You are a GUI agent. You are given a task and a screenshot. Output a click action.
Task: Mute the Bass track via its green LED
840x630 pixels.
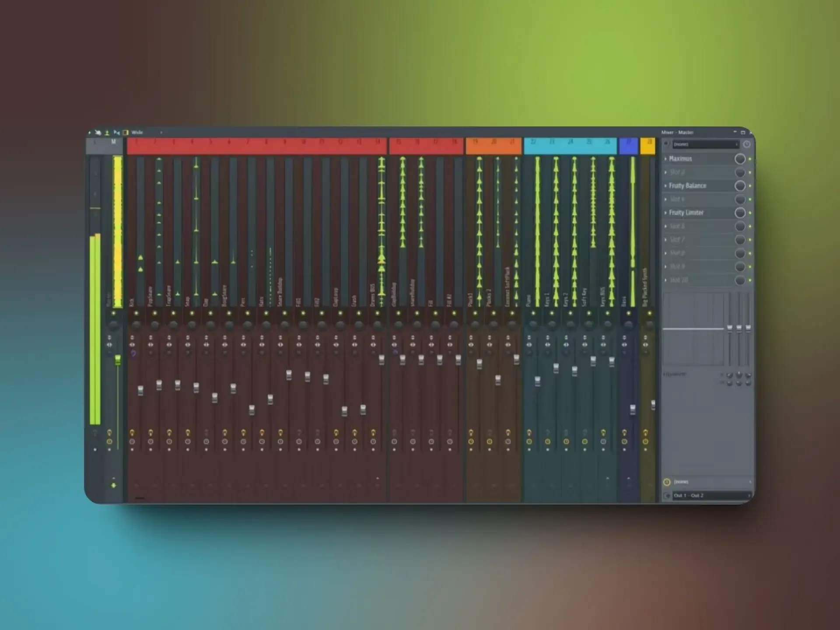pyautogui.click(x=628, y=313)
